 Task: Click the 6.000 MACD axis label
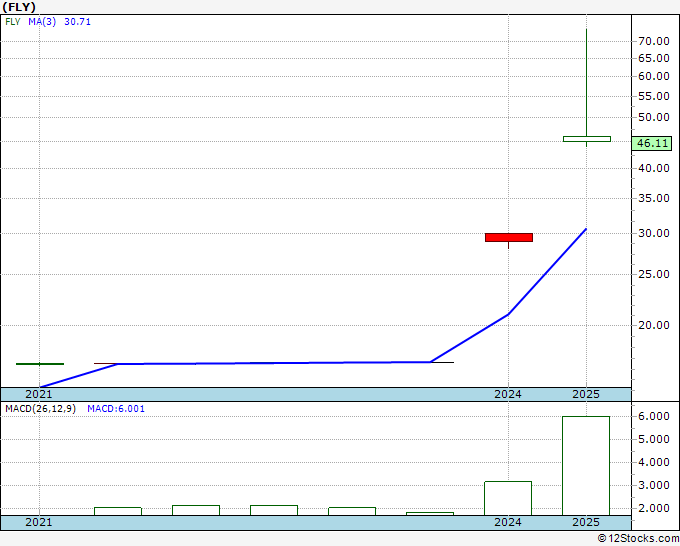[654, 416]
